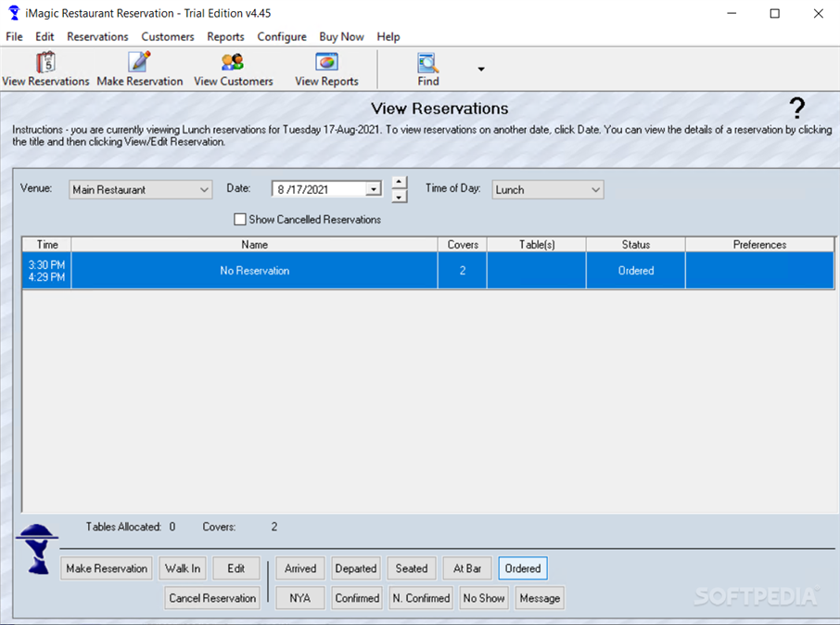The height and width of the screenshot is (625, 840).
Task: Open the Date picker dropdown arrow
Action: [374, 189]
